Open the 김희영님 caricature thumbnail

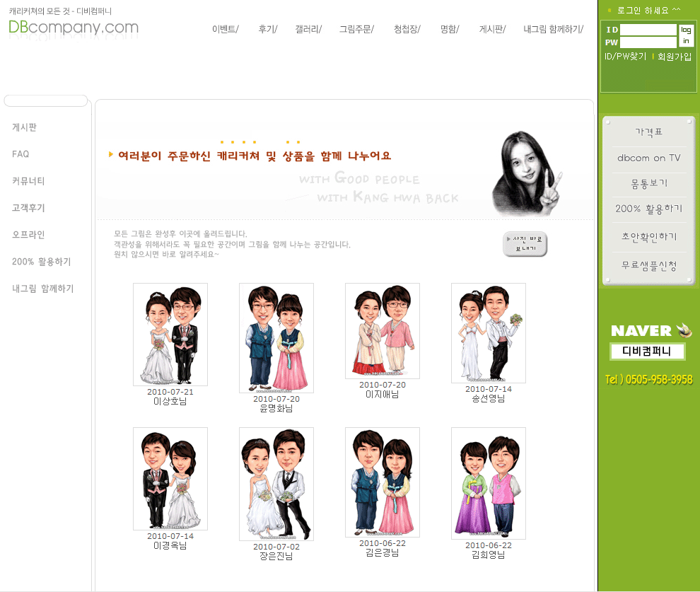click(x=489, y=483)
